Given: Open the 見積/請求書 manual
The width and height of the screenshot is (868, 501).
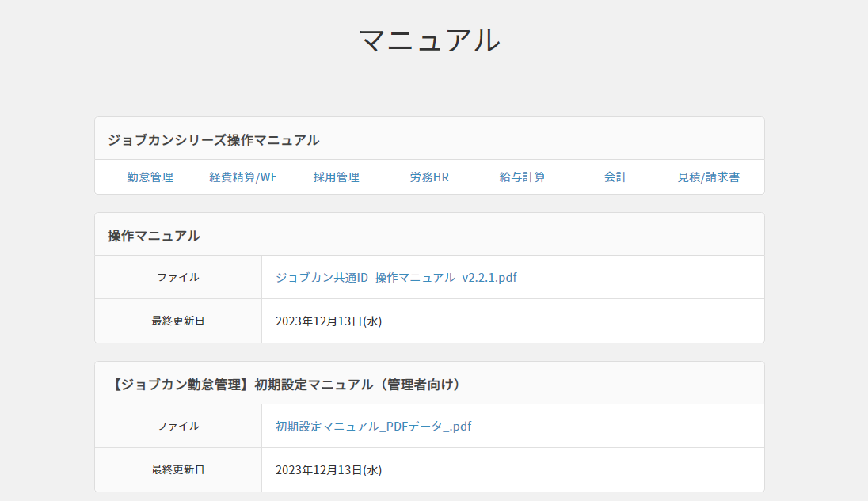Looking at the screenshot, I should (708, 177).
